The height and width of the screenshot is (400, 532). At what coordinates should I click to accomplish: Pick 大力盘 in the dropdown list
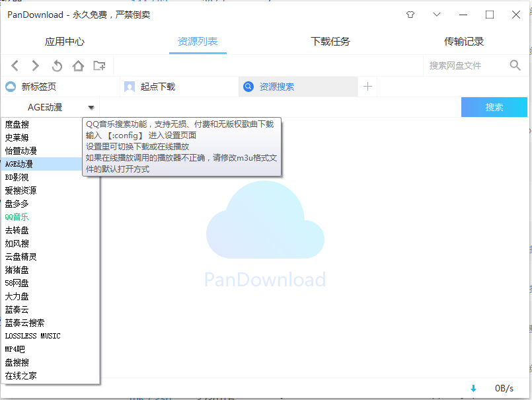click(50, 297)
